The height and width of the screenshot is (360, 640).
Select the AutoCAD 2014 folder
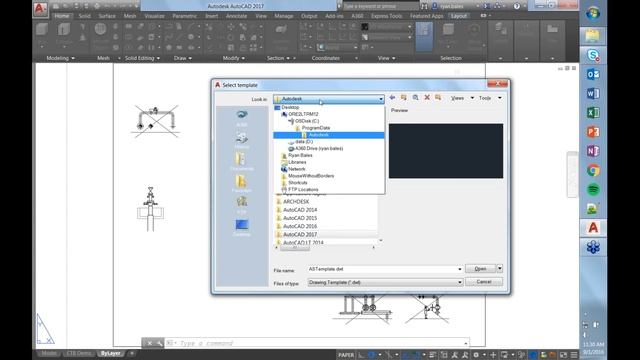(x=300, y=210)
